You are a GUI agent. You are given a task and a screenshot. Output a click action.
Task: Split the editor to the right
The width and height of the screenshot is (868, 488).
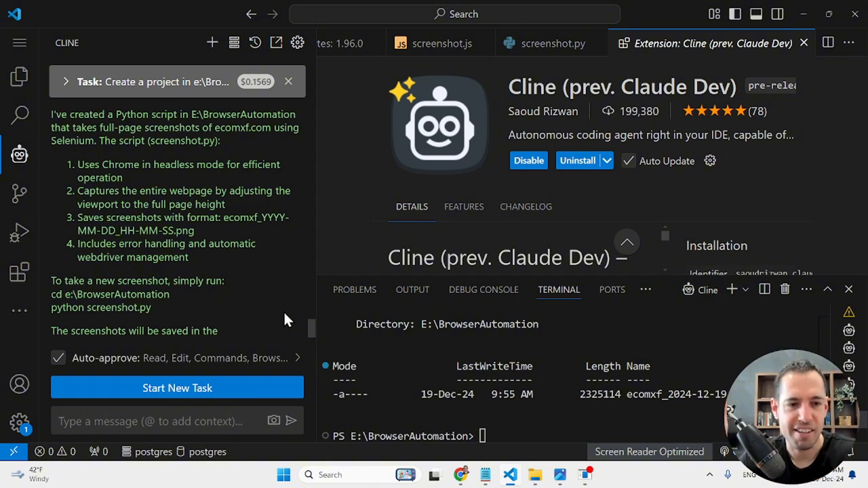tap(828, 43)
